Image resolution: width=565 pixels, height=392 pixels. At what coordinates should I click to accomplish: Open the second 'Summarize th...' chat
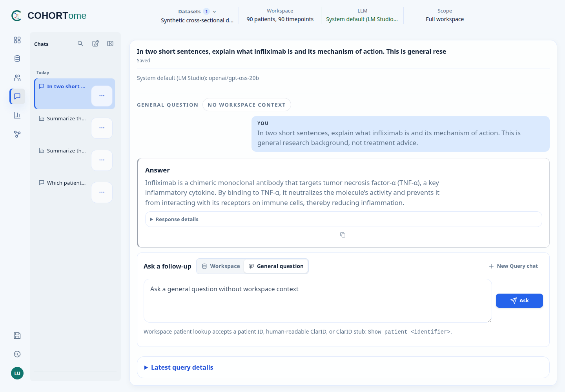pyautogui.click(x=62, y=151)
